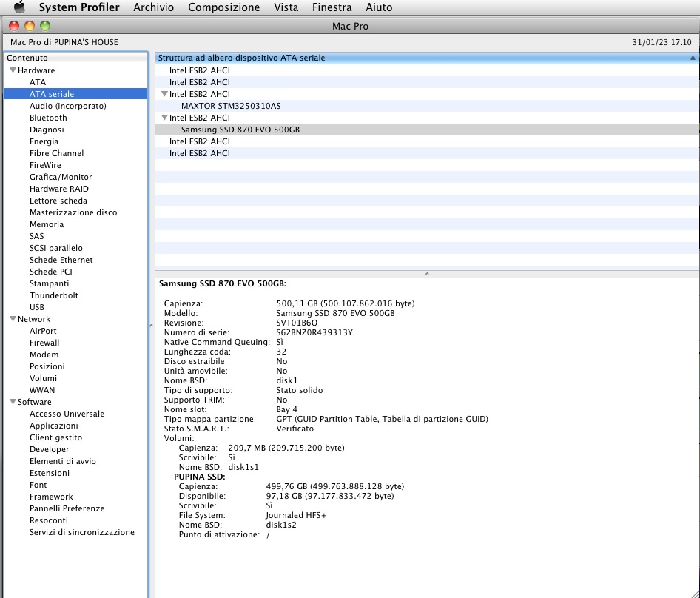Screen dimensions: 700x598
Task: Collapse the Hardware section triangle
Action: (x=13, y=70)
